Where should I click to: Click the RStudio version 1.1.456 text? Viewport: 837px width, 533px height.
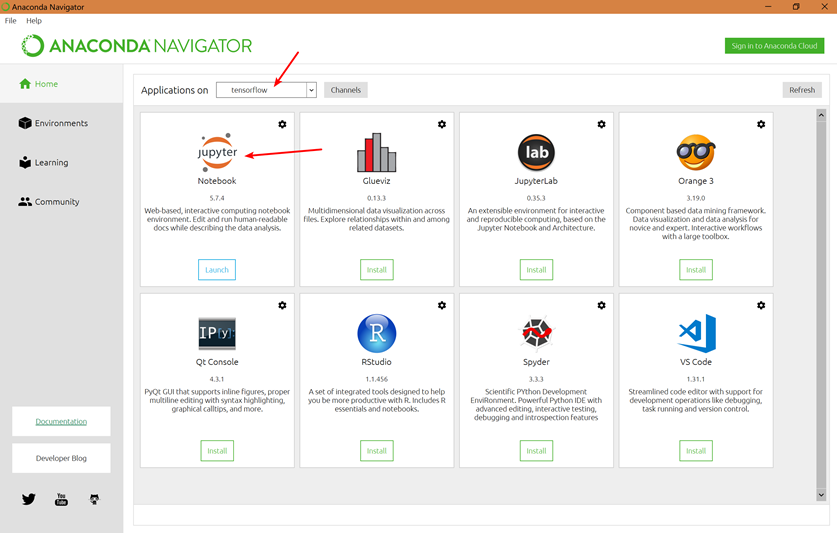[376, 379]
